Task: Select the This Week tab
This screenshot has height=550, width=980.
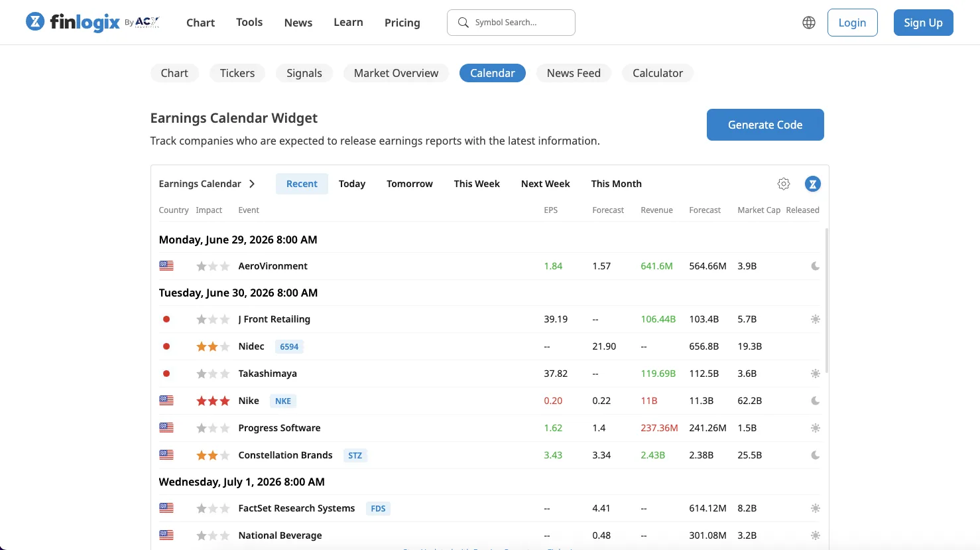Action: 477,184
